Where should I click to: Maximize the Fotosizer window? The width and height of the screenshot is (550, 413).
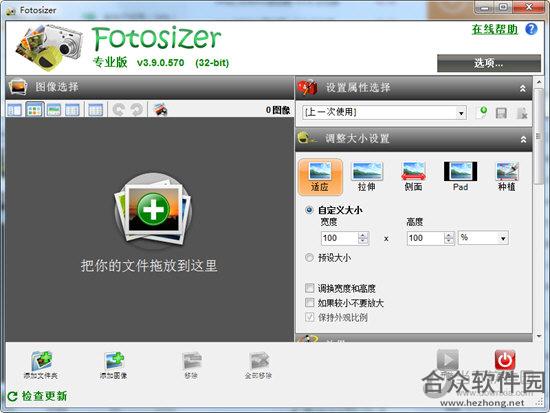503,8
